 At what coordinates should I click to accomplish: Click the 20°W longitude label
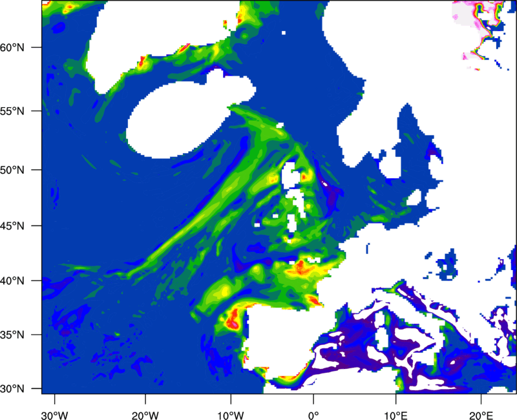click(x=145, y=415)
